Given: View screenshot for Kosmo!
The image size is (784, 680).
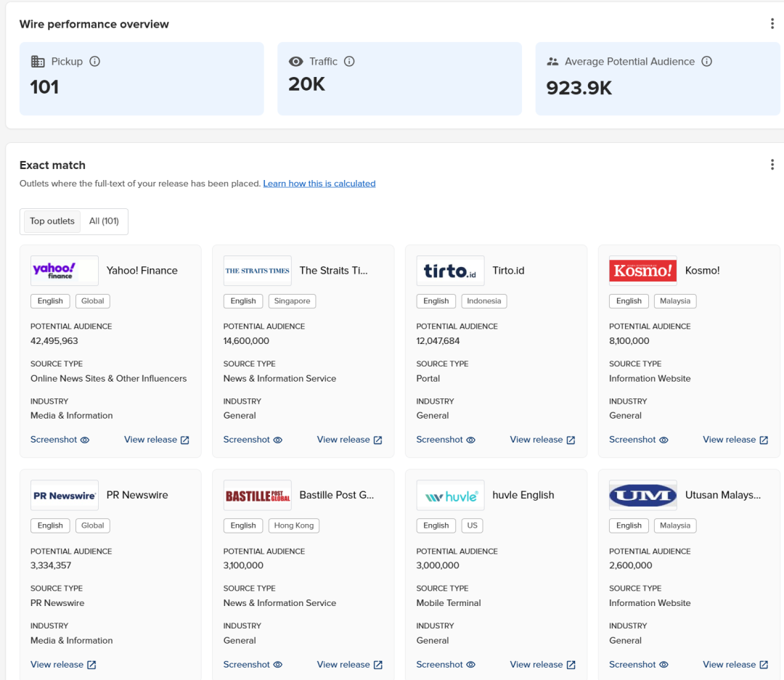Looking at the screenshot, I should pyautogui.click(x=639, y=440).
